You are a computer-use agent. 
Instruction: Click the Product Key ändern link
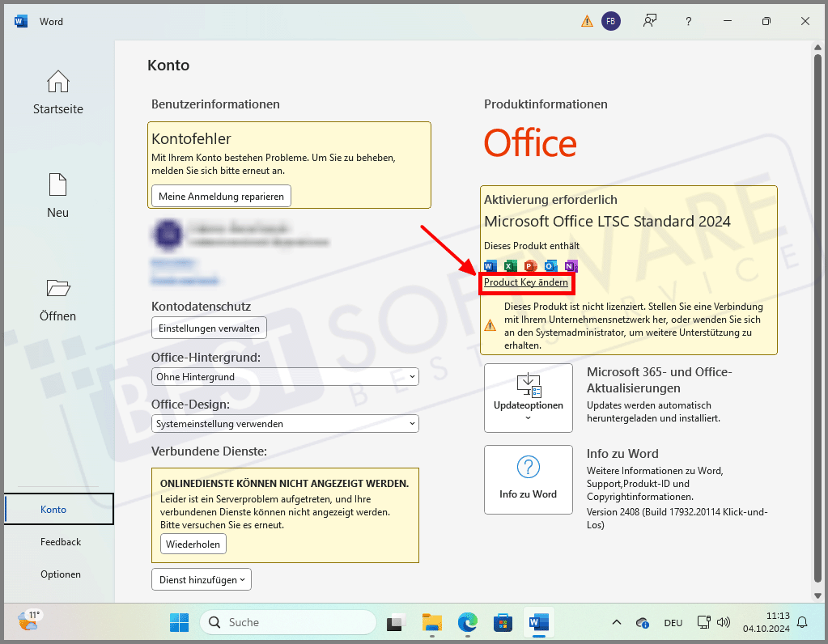point(526,282)
